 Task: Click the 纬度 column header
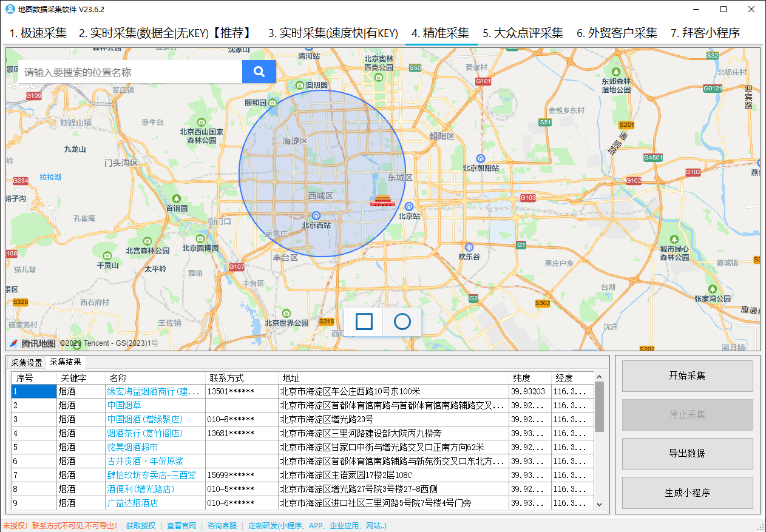coord(530,378)
